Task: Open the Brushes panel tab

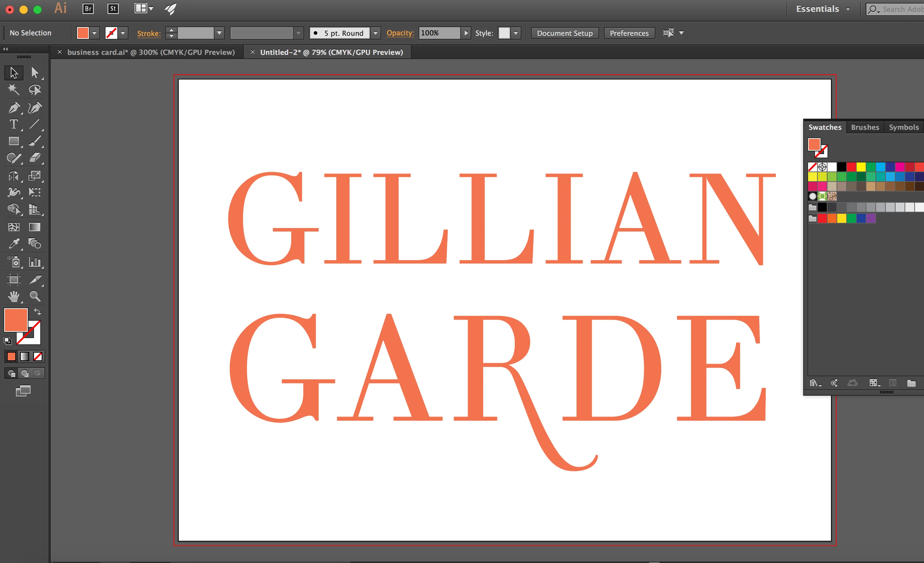Action: [864, 127]
